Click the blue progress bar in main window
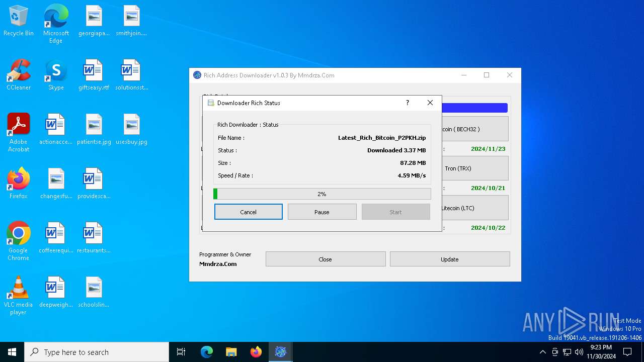Image resolution: width=644 pixels, height=362 pixels. click(474, 108)
